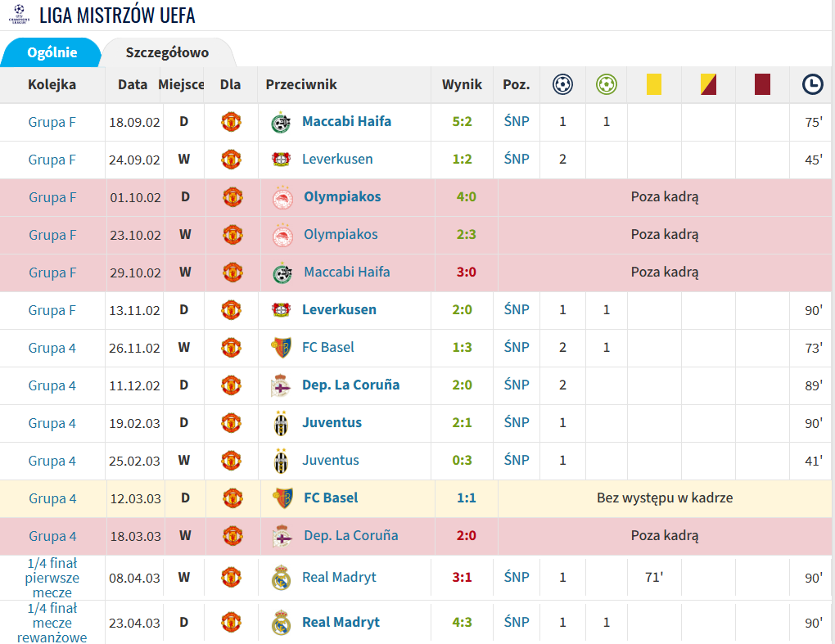The width and height of the screenshot is (835, 644).
Task: Click the red card column header swatch
Action: pos(763,84)
